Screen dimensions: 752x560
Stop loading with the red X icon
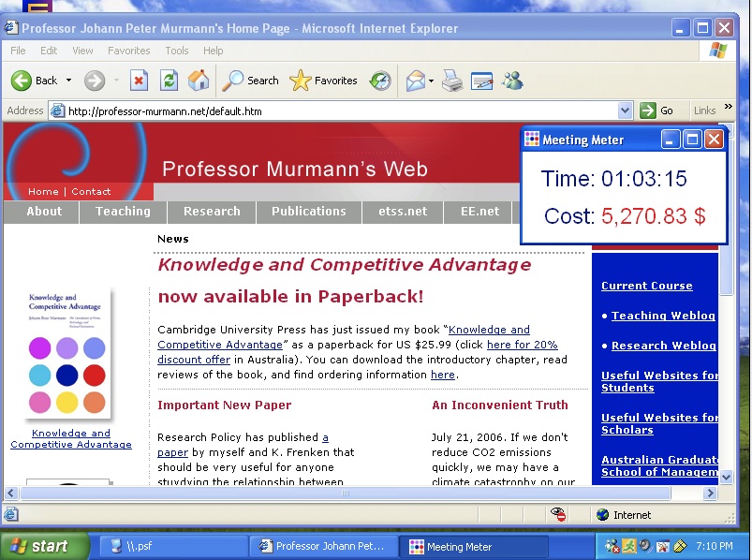(x=139, y=81)
